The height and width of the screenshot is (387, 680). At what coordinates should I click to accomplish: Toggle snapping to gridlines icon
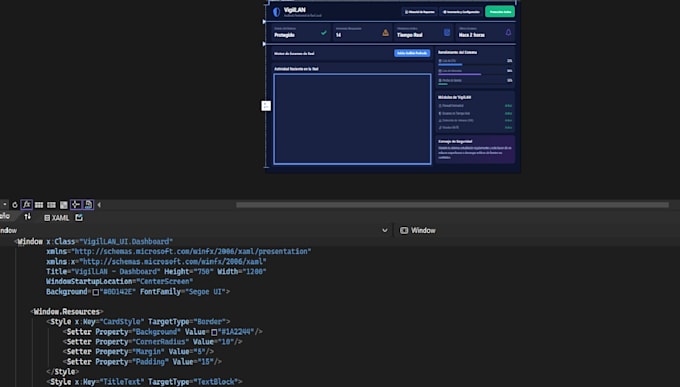(51, 205)
